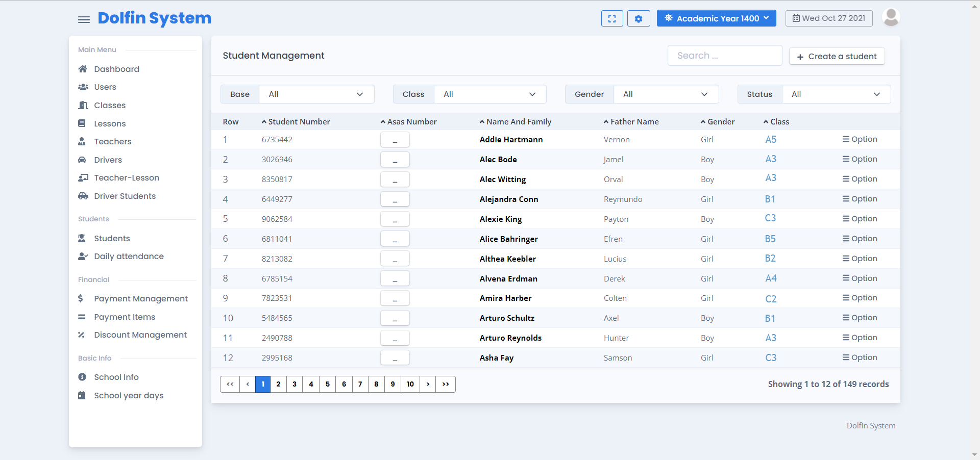This screenshot has width=980, height=460.
Task: Sort by Name And Family column arrow
Action: 482,122
